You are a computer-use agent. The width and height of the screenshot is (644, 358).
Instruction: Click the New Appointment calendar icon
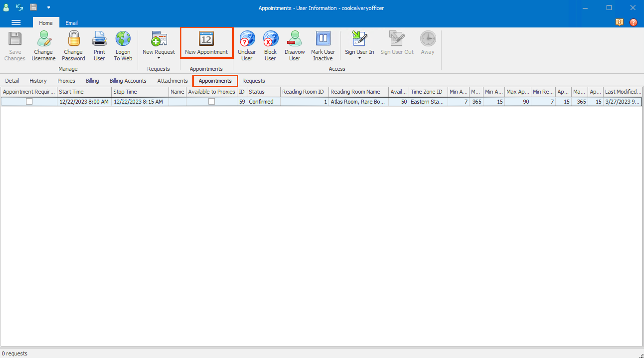click(x=206, y=39)
